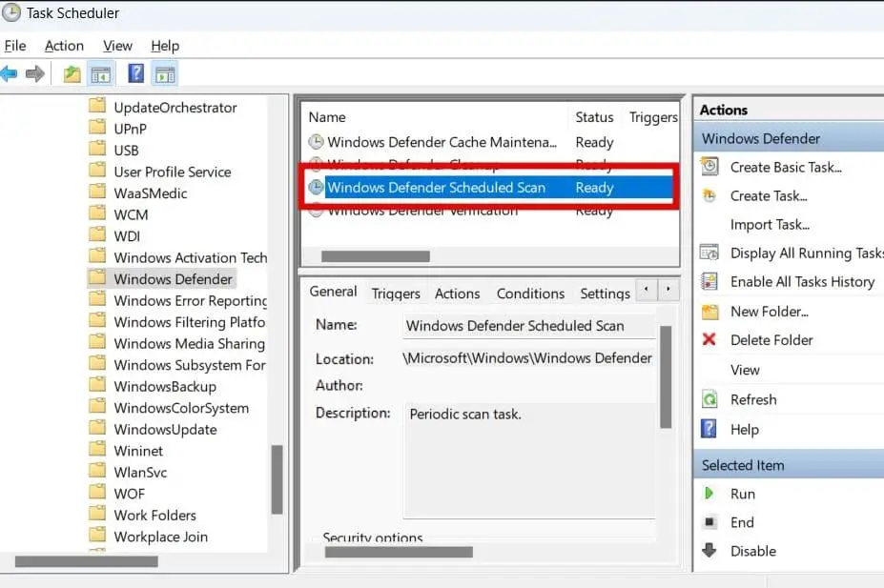Open the Action menu

tap(64, 46)
